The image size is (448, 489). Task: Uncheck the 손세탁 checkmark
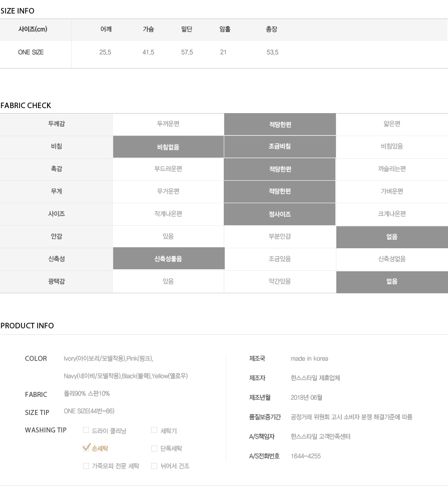[87, 447]
